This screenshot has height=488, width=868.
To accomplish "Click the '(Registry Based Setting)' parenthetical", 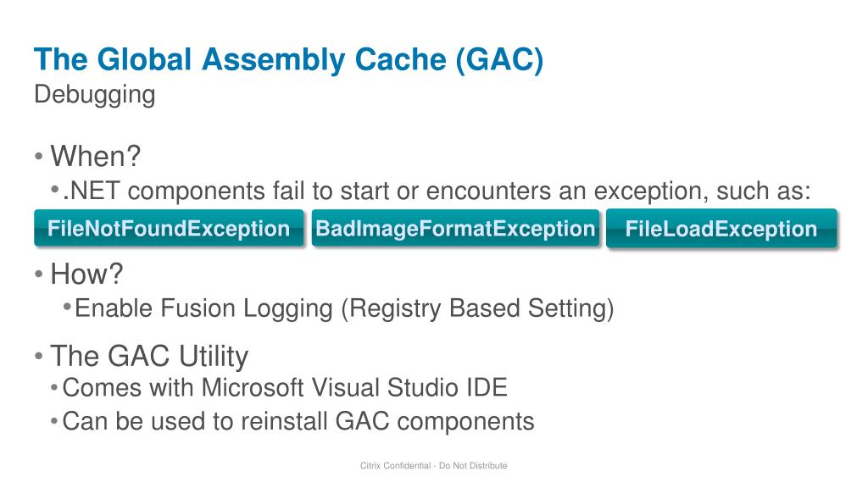I will (478, 308).
